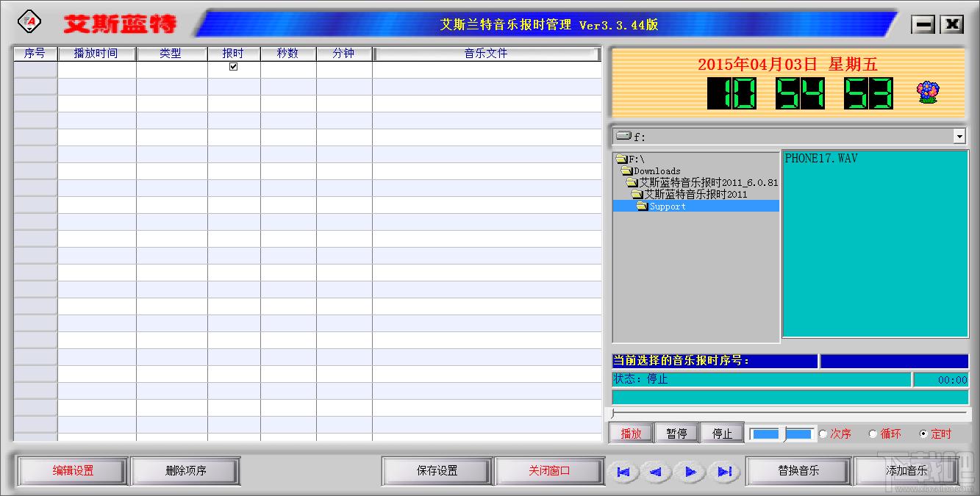
Task: Click the 编辑设置 button
Action: pos(73,471)
